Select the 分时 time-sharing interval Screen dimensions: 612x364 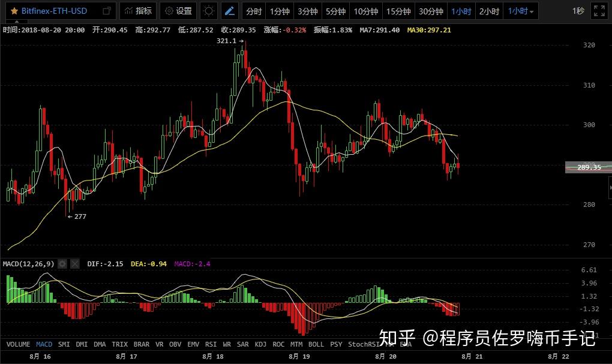pos(254,11)
